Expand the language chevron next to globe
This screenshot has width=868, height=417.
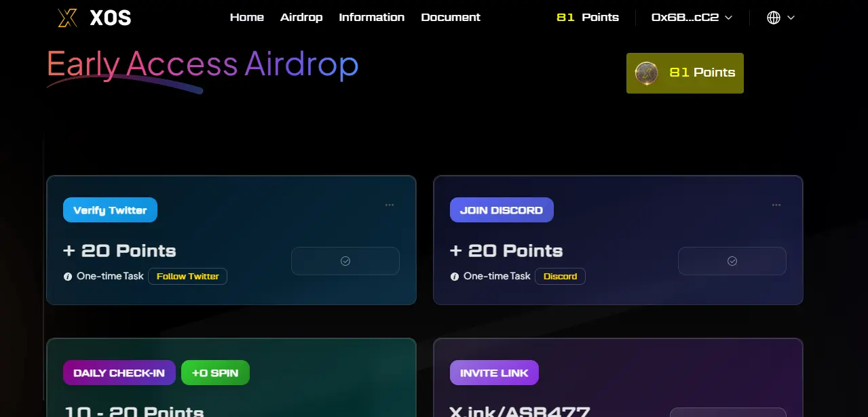coord(791,18)
